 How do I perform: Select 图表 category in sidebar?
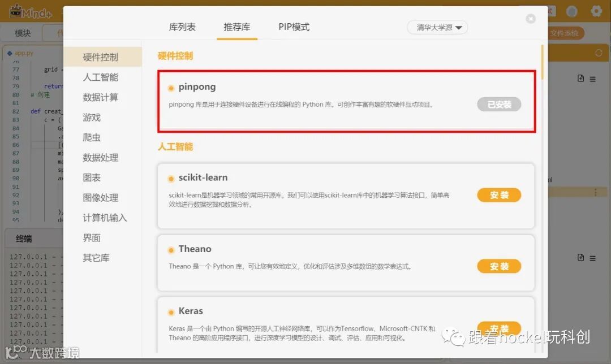click(92, 177)
